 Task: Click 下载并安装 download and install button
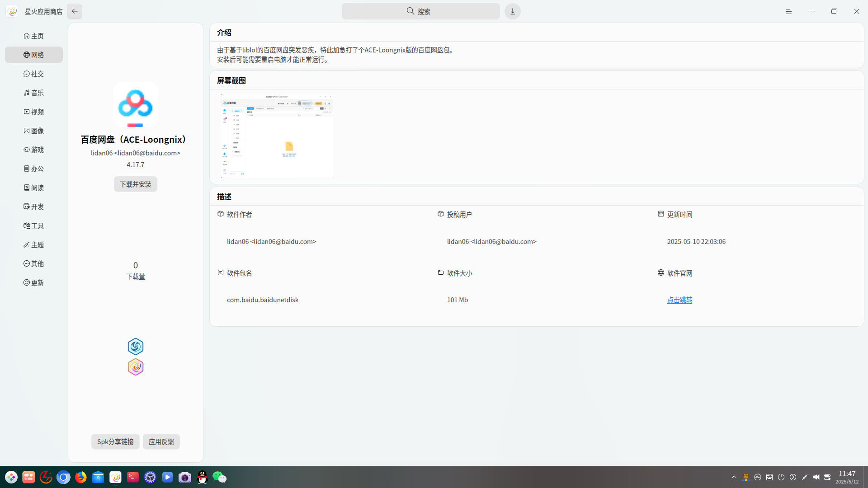point(136,184)
